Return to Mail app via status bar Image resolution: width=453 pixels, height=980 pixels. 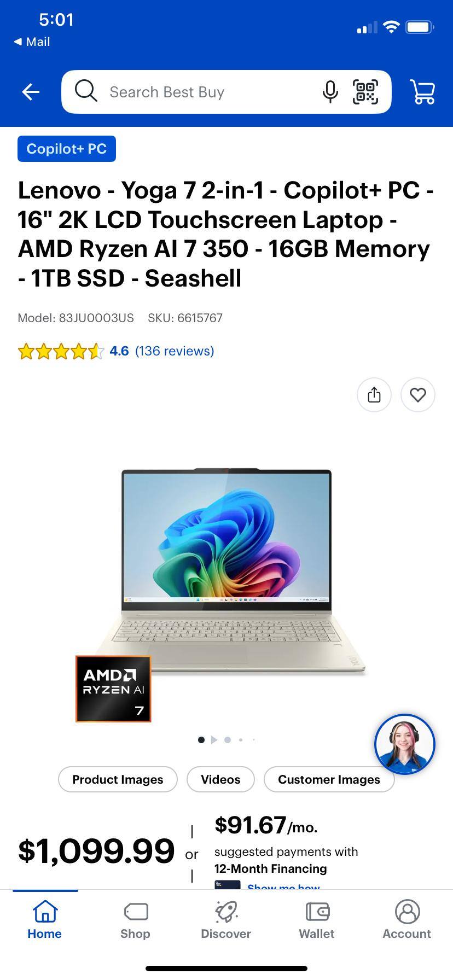tap(32, 42)
